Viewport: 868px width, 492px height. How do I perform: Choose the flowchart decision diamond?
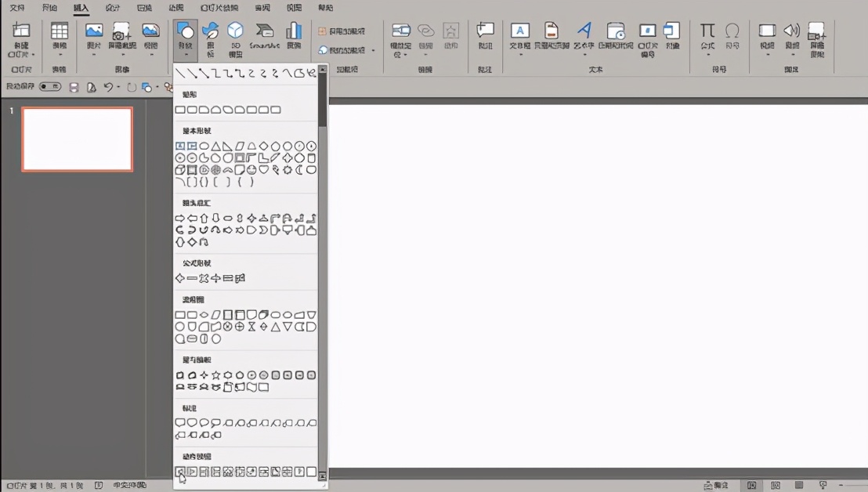click(x=204, y=315)
